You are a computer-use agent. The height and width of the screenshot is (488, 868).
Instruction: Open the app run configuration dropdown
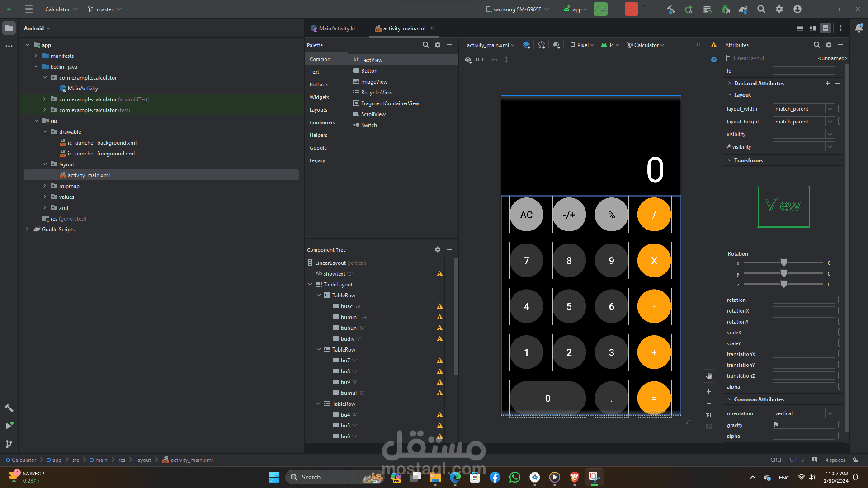tap(576, 9)
